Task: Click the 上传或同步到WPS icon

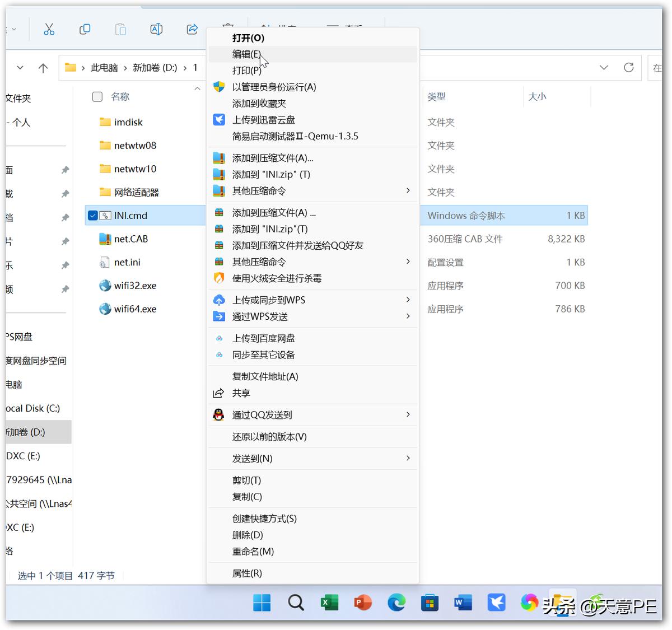Action: (x=218, y=300)
